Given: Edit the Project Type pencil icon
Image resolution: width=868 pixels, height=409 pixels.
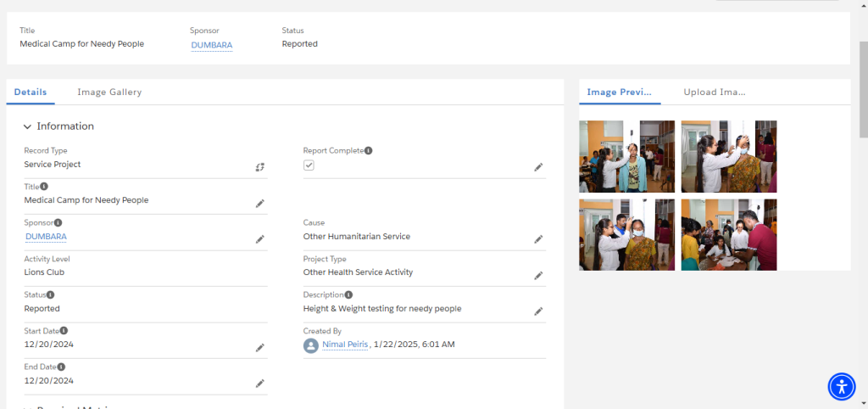Looking at the screenshot, I should [x=538, y=276].
